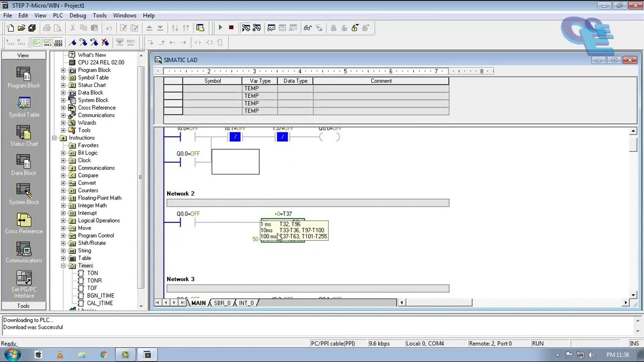Switch to the SBR_0 tab
Screen dimensions: 644x362
(222, 303)
